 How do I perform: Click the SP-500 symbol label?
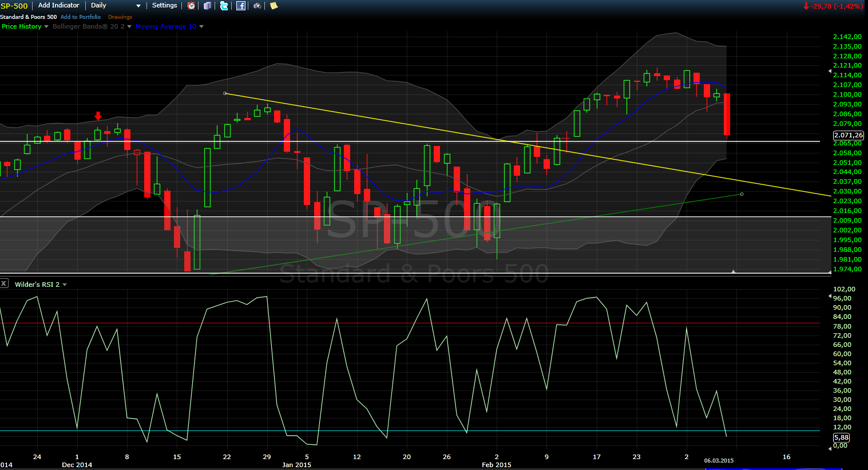[14, 6]
